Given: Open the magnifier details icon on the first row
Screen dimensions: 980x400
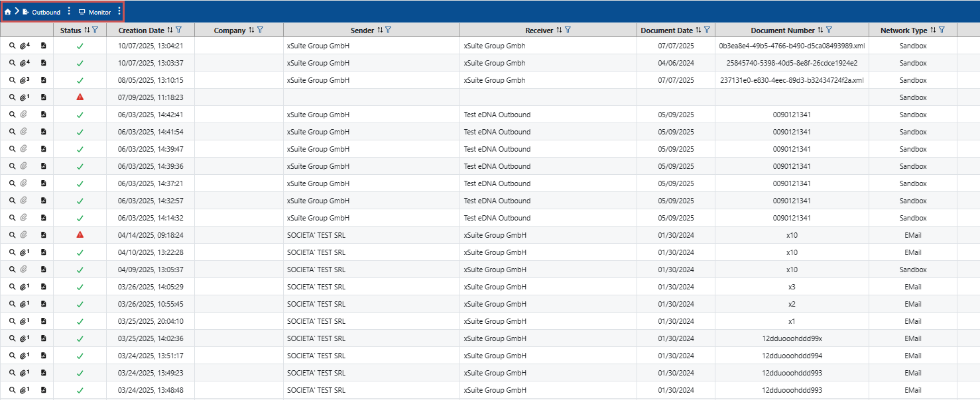Looking at the screenshot, I should [x=12, y=46].
